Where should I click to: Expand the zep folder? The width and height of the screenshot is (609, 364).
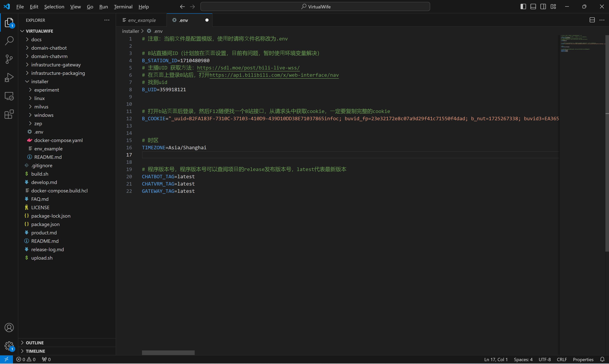pos(38,123)
